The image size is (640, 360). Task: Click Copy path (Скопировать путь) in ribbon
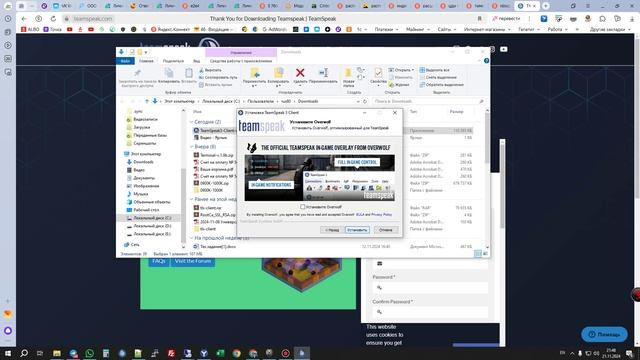[218, 77]
